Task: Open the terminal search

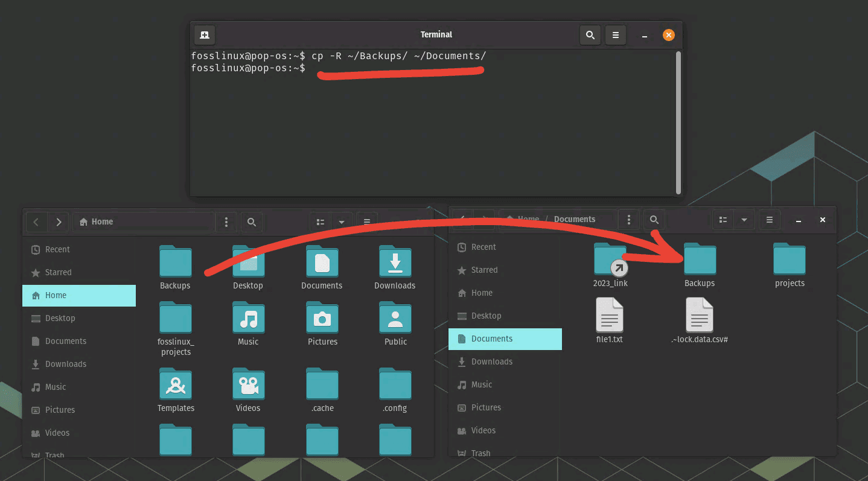Action: [590, 34]
